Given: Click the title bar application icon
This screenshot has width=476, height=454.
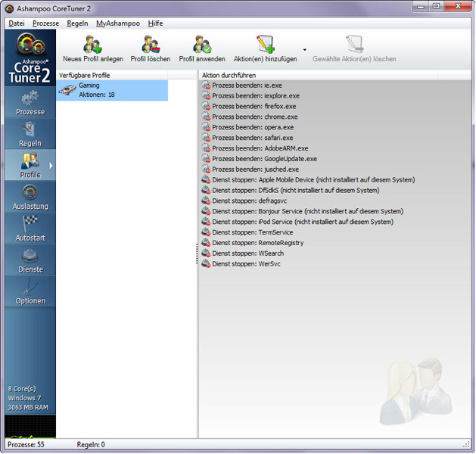Looking at the screenshot, I should (x=9, y=8).
